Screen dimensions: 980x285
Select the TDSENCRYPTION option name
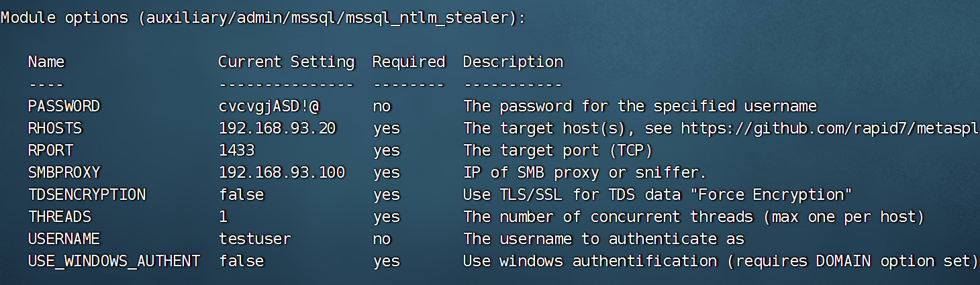pos(87,194)
